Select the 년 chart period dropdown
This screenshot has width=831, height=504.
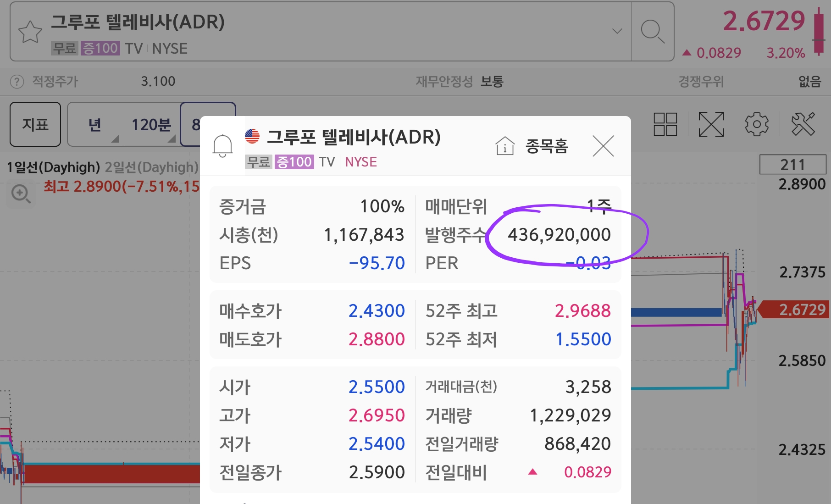(x=94, y=125)
